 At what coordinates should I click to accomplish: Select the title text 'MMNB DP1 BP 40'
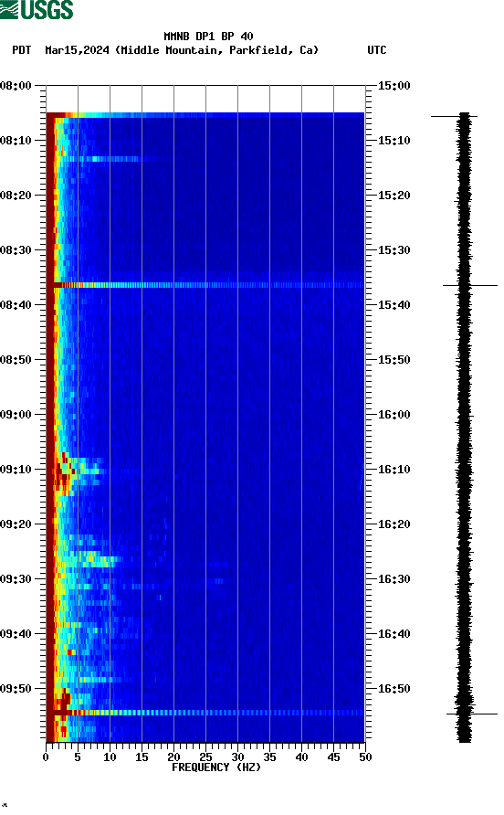pyautogui.click(x=208, y=37)
